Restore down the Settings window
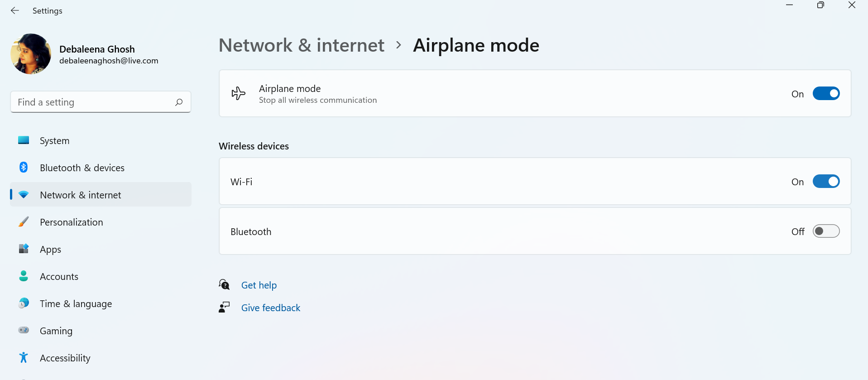The image size is (868, 380). click(820, 5)
